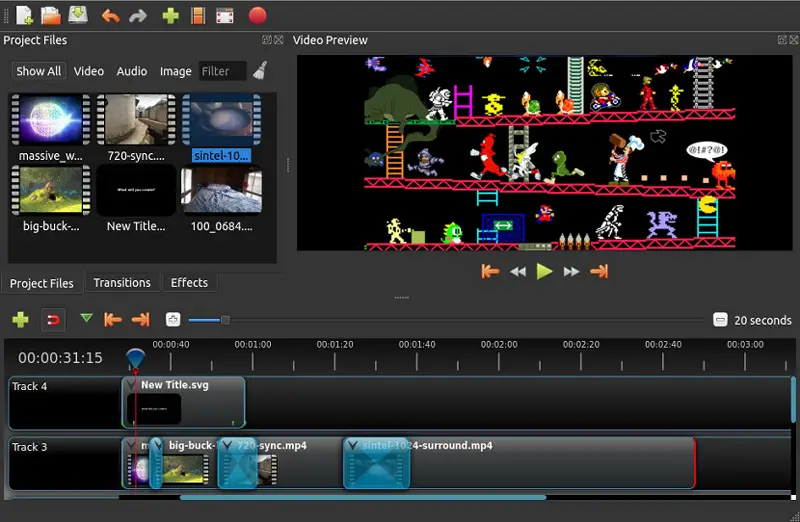Click the New Project icon in main toolbar
Viewport: 800px width, 522px height.
(24, 15)
